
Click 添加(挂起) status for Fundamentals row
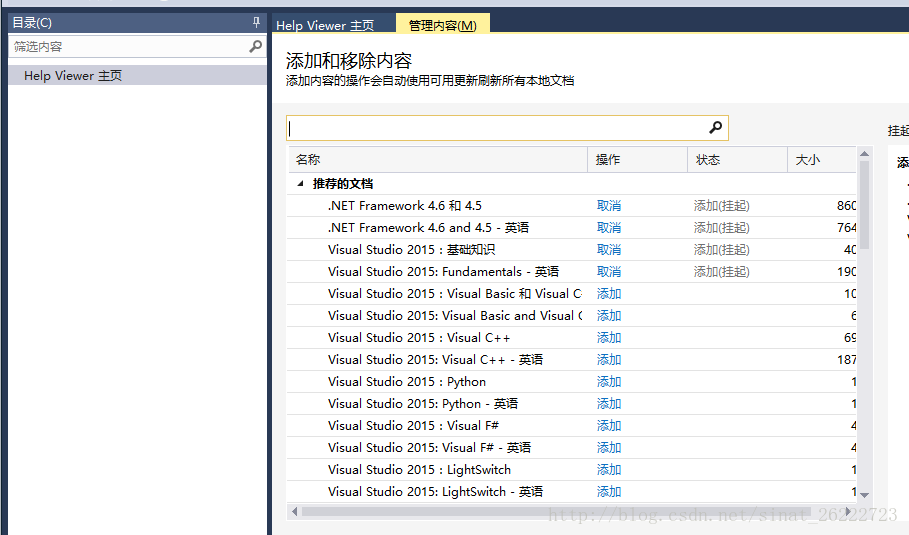(x=722, y=272)
